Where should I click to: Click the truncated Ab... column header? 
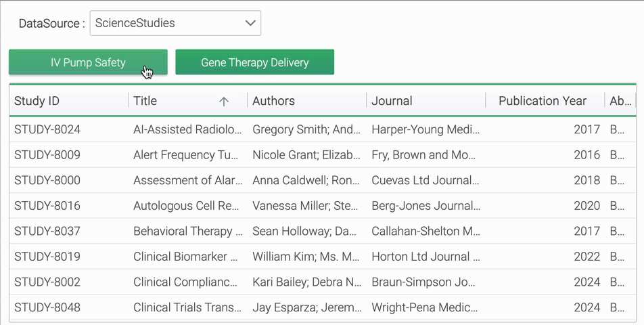[620, 101]
